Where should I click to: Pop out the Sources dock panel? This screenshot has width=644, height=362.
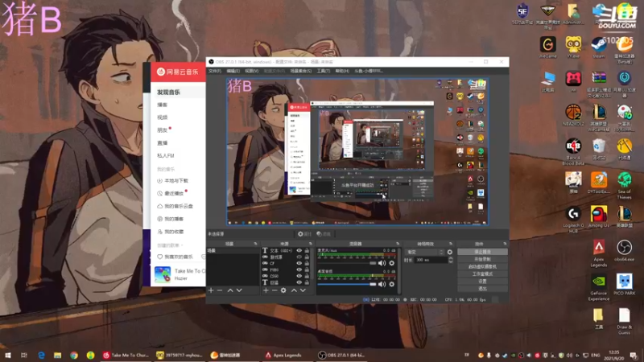point(311,244)
